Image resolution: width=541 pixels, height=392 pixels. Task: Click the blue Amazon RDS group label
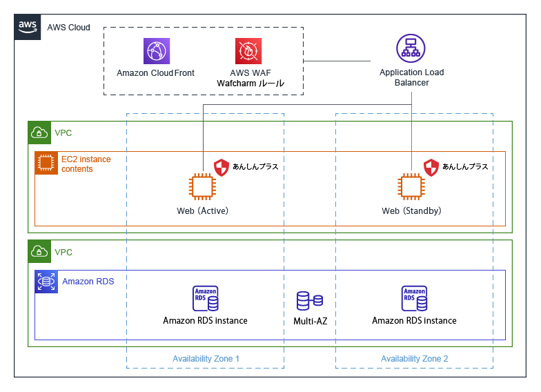(x=88, y=282)
